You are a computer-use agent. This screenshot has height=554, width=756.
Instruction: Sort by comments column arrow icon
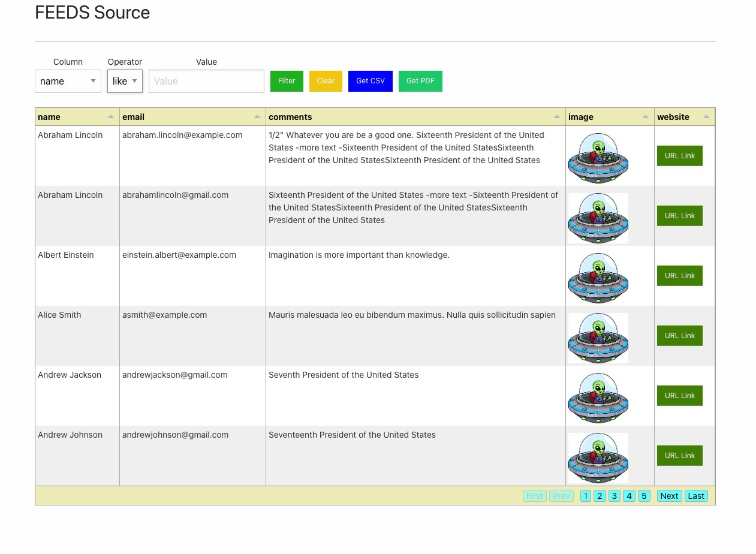557,117
